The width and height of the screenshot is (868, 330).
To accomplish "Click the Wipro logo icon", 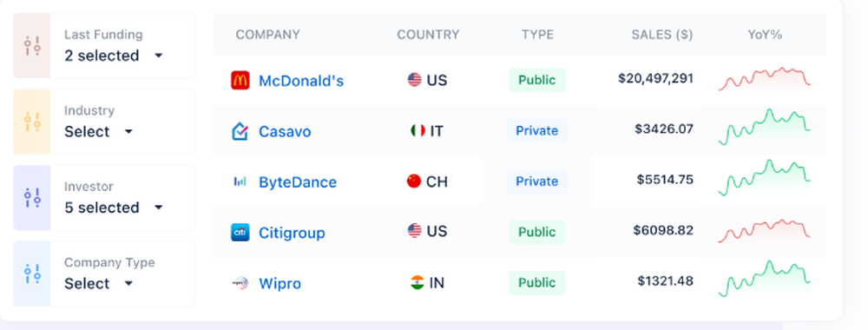I will (240, 283).
